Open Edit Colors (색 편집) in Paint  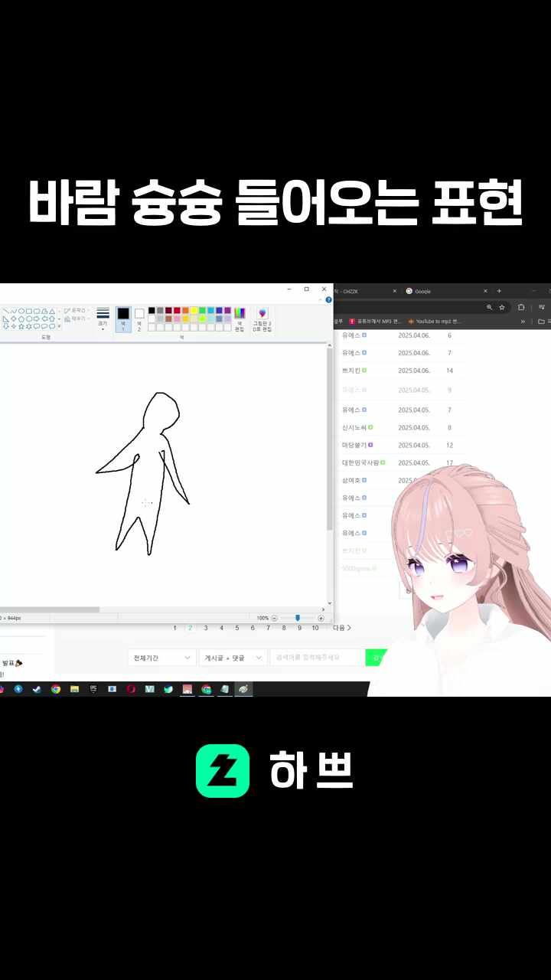240,318
